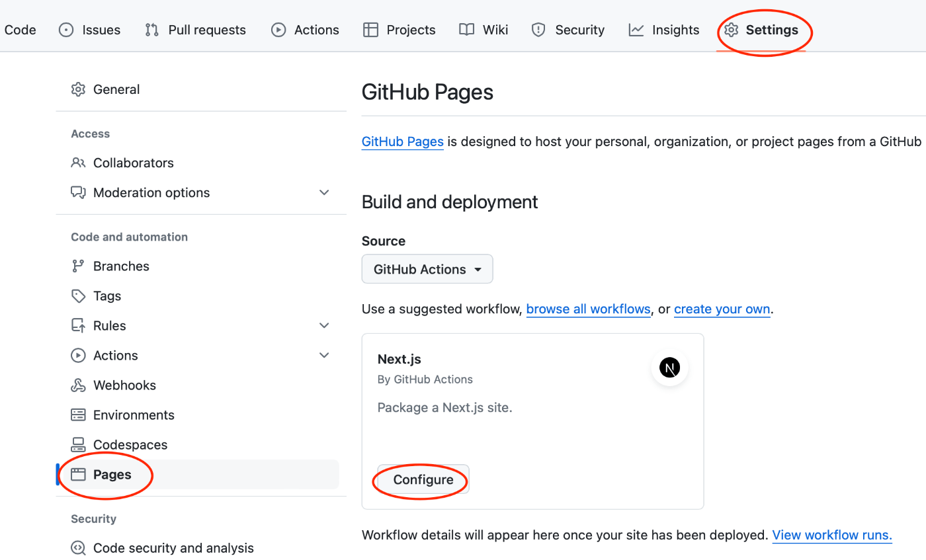Viewport: 926px width, 560px height.
Task: Click the Codespaces icon
Action: point(78,444)
